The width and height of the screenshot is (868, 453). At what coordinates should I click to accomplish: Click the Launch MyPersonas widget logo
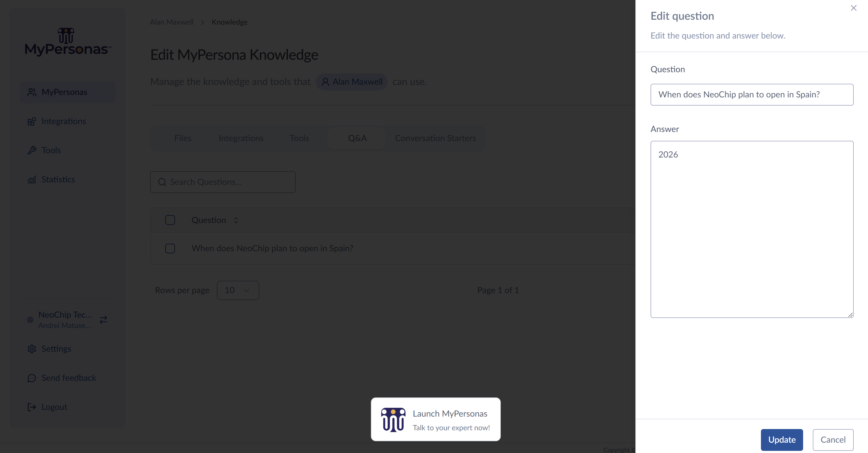[x=393, y=420]
